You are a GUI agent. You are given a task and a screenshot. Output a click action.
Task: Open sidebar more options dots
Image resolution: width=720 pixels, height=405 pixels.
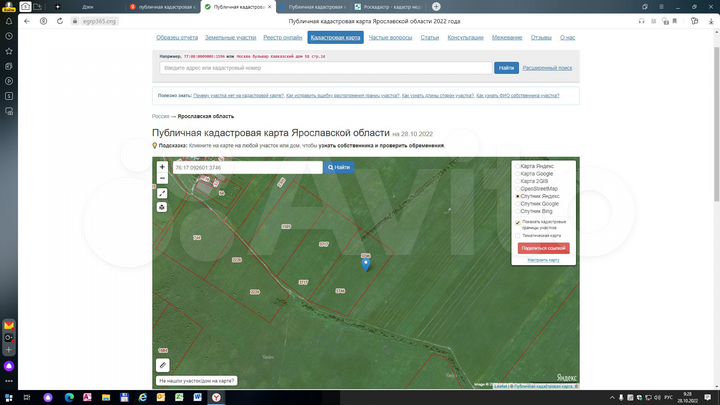coord(9,381)
